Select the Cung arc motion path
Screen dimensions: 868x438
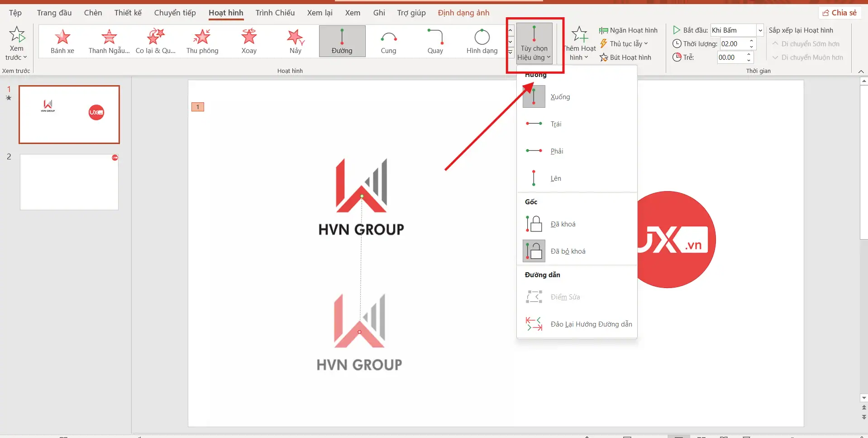(389, 41)
